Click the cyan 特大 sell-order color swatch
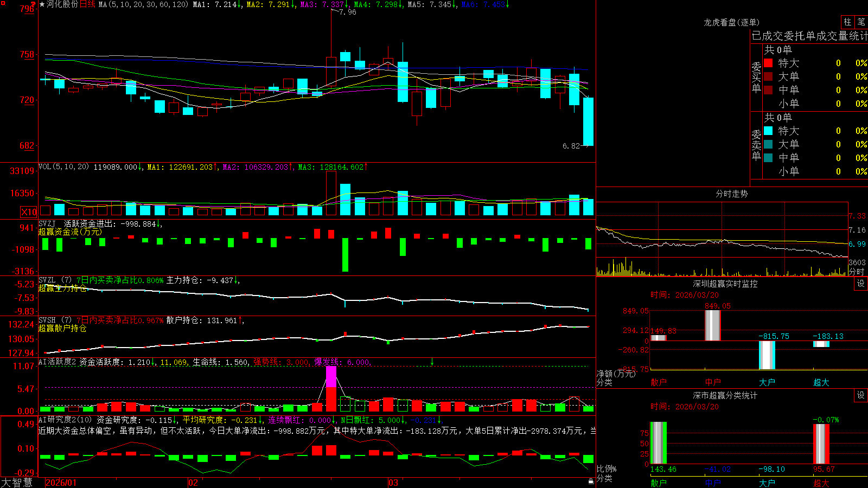This screenshot has width=868, height=488. coord(768,131)
